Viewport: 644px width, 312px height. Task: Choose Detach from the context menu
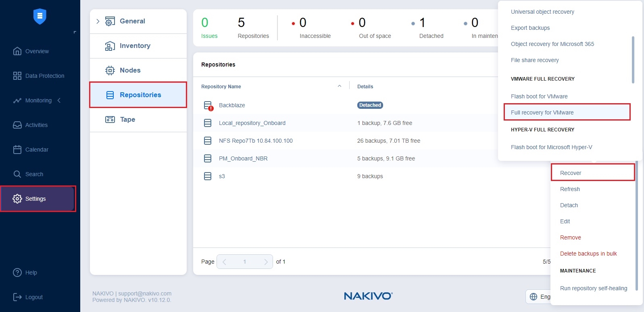coord(569,205)
